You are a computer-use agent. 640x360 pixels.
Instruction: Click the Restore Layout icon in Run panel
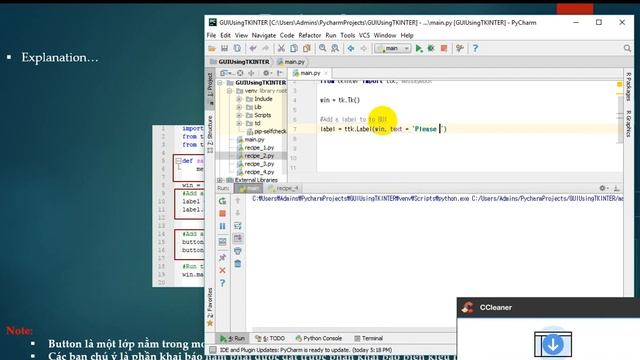point(222,242)
